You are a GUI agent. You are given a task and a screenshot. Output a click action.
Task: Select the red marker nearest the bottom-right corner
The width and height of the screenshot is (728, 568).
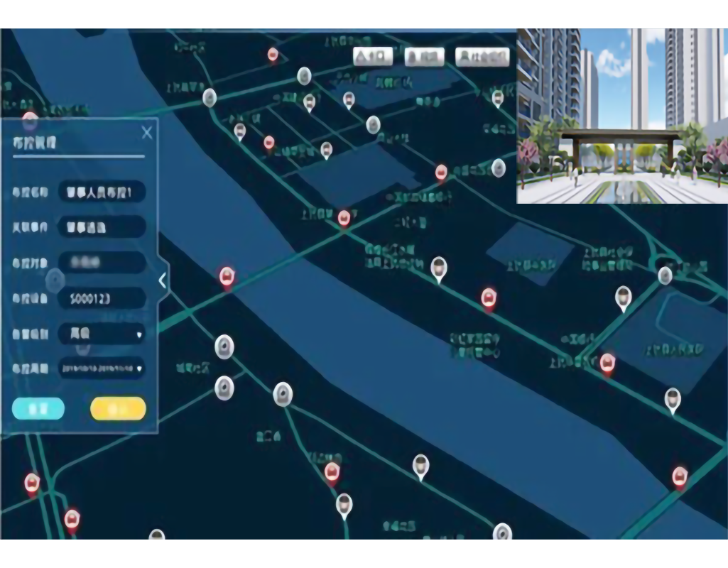(680, 476)
